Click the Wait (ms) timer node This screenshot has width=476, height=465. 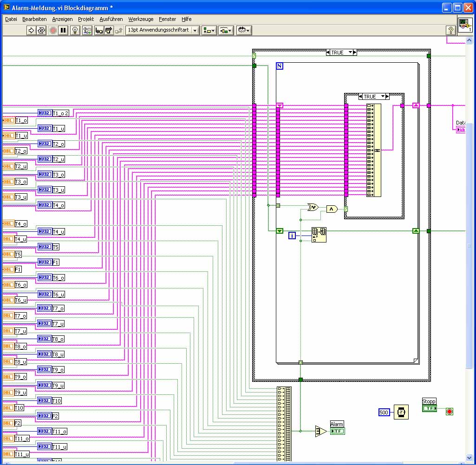click(400, 412)
